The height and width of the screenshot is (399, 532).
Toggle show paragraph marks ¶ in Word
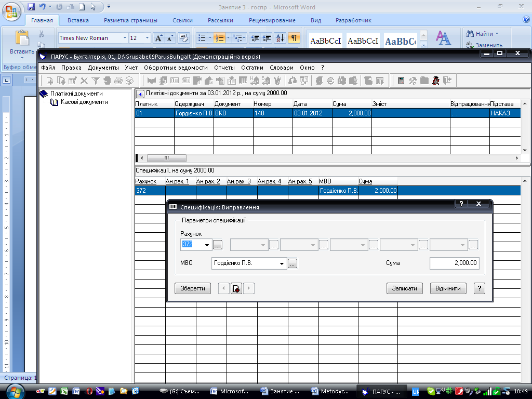pyautogui.click(x=294, y=38)
